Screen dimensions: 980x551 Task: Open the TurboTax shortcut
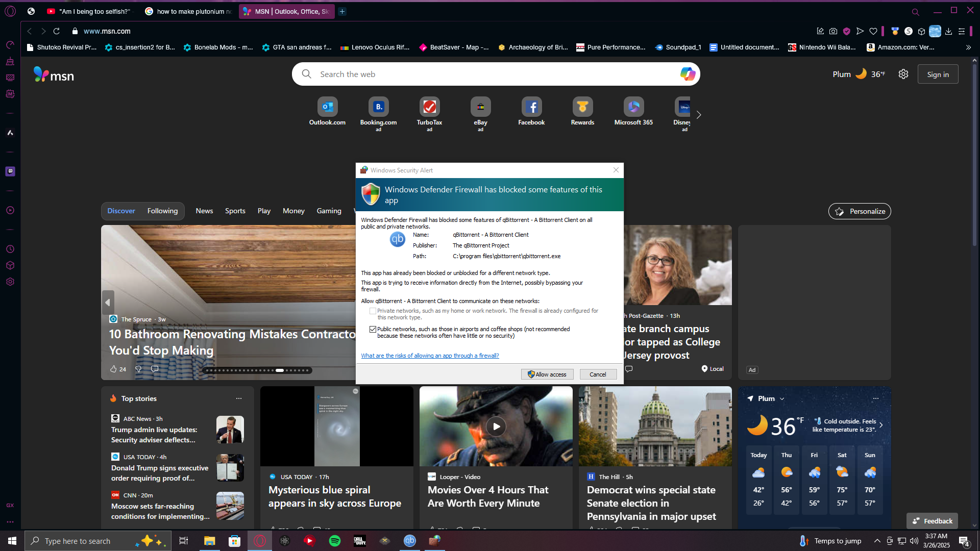coord(429,114)
